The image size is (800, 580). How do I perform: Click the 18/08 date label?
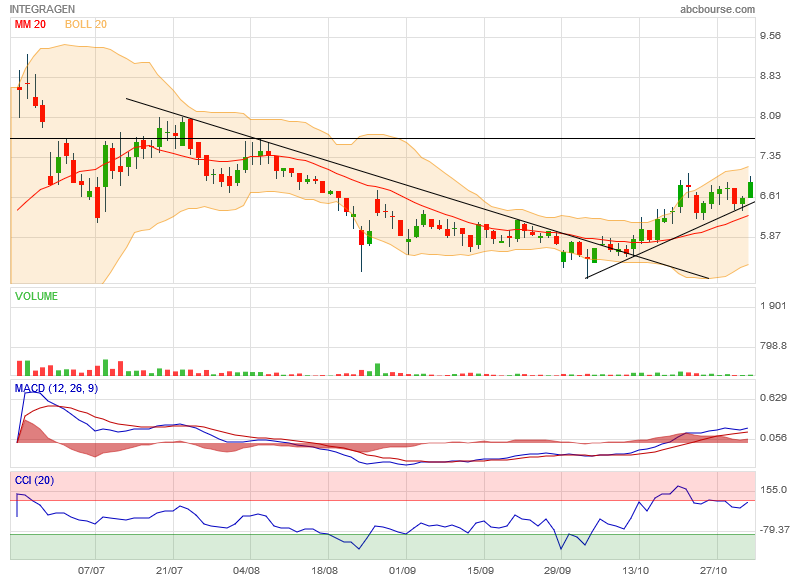pos(324,570)
